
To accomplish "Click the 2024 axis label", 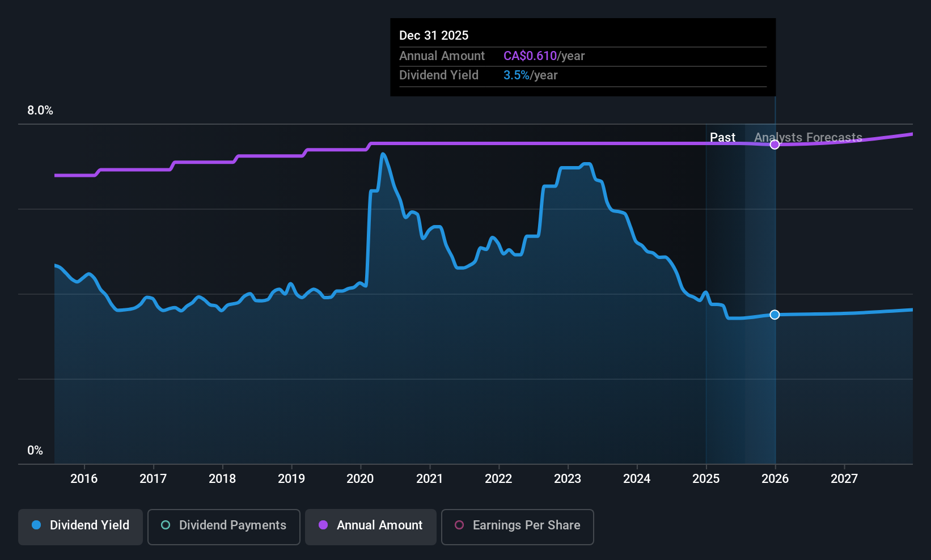I will [637, 478].
